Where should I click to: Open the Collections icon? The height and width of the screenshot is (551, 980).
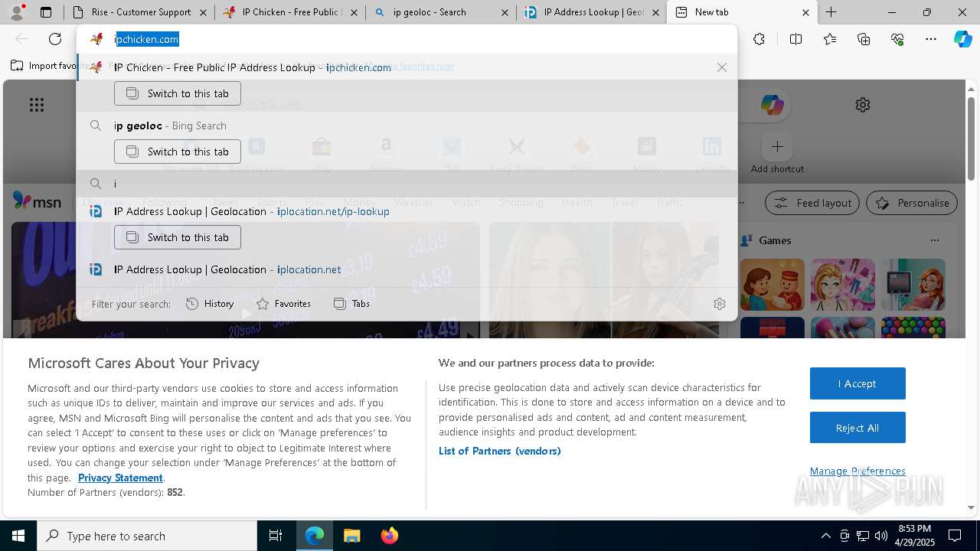[x=864, y=39]
